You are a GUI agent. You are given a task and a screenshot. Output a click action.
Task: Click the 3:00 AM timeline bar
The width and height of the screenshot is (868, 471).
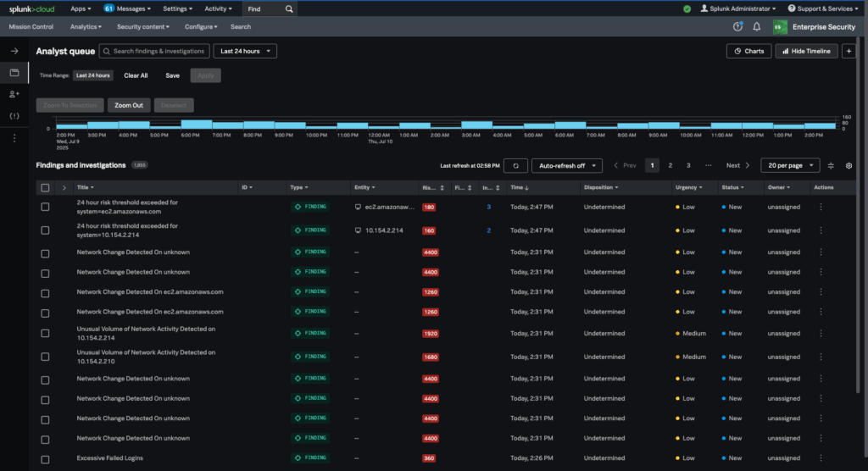tap(476, 125)
